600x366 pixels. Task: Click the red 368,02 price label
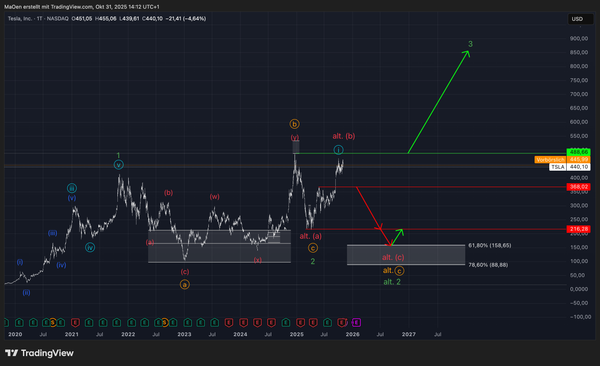(579, 187)
